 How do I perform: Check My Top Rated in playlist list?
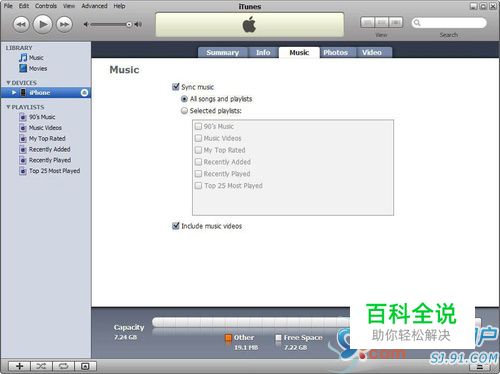pyautogui.click(x=198, y=150)
